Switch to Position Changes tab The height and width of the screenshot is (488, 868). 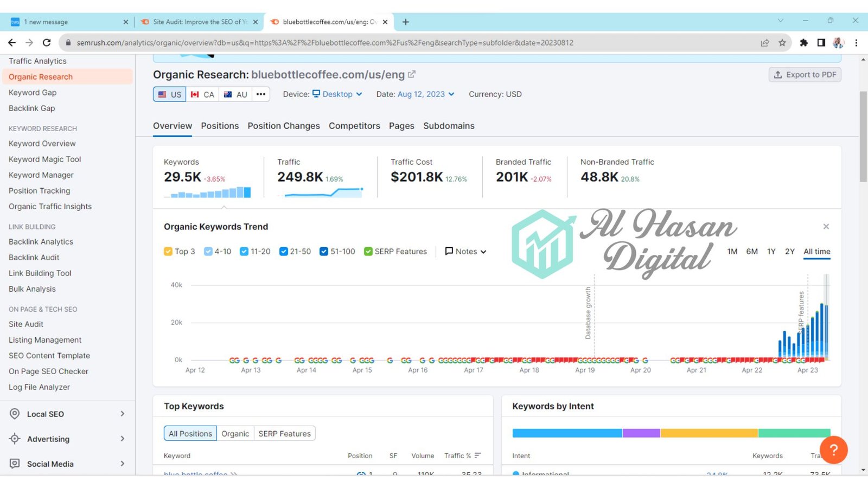284,126
